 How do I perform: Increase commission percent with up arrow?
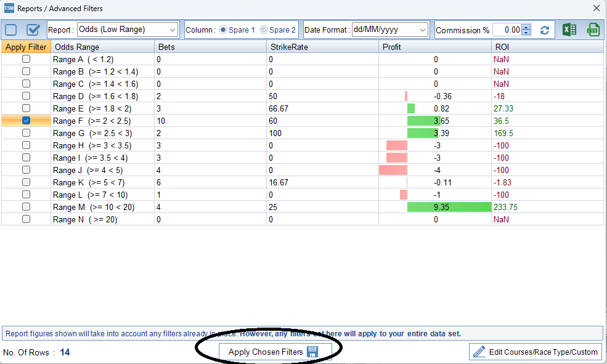pyautogui.click(x=526, y=26)
